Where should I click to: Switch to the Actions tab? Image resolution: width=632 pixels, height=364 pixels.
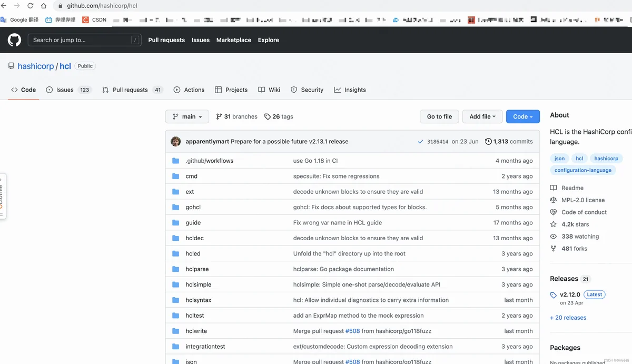[189, 90]
